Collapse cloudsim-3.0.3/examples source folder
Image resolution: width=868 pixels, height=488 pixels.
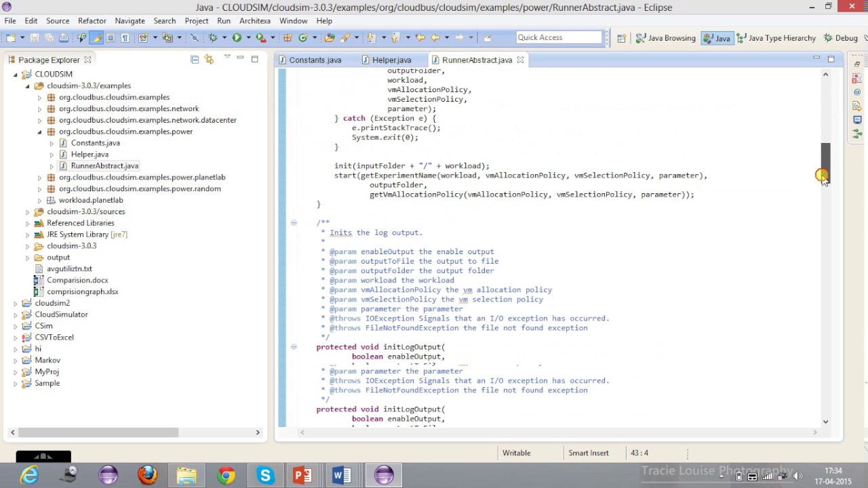pyautogui.click(x=27, y=86)
